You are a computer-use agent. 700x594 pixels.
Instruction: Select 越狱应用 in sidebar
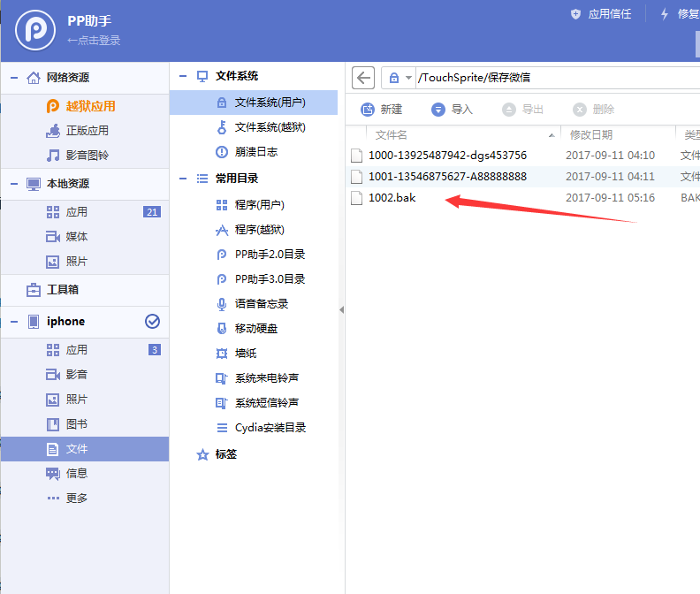pyautogui.click(x=90, y=106)
